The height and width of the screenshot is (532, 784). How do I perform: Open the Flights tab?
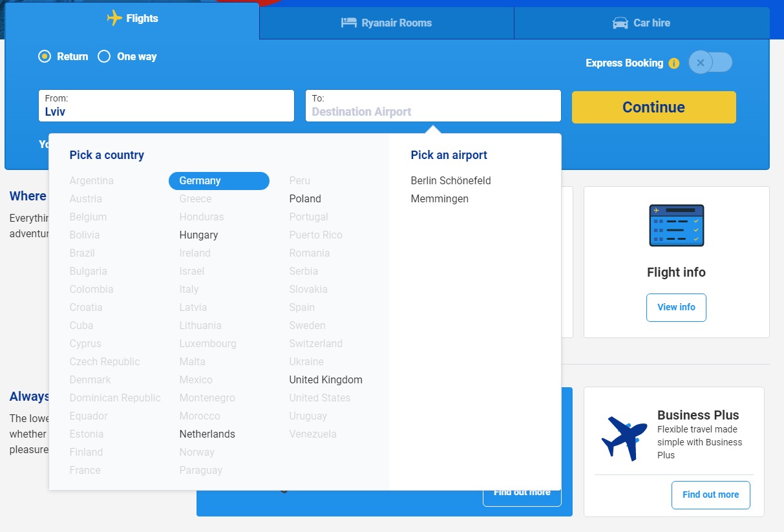tap(132, 19)
